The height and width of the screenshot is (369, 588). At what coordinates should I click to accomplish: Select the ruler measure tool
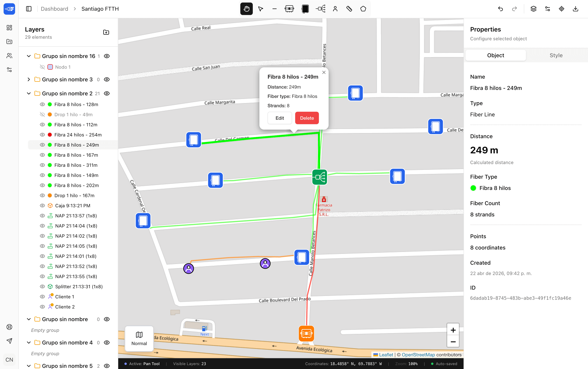349,9
